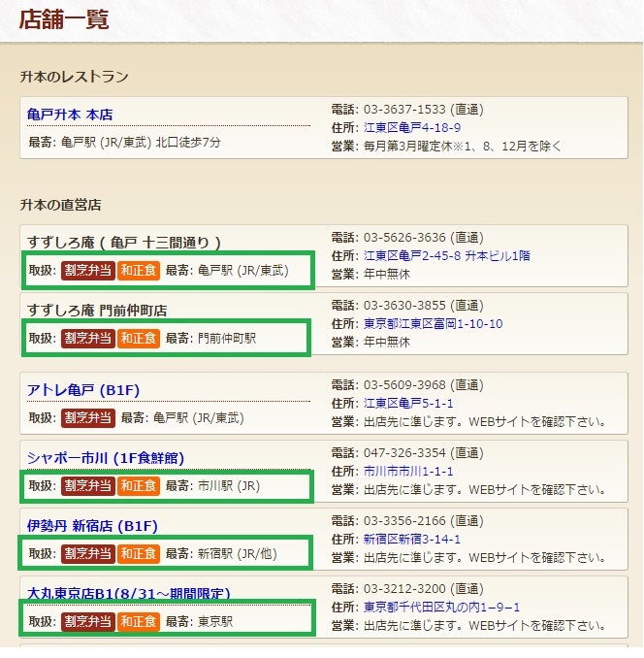Open address link 江東区亀戸4-18-9

click(412, 127)
